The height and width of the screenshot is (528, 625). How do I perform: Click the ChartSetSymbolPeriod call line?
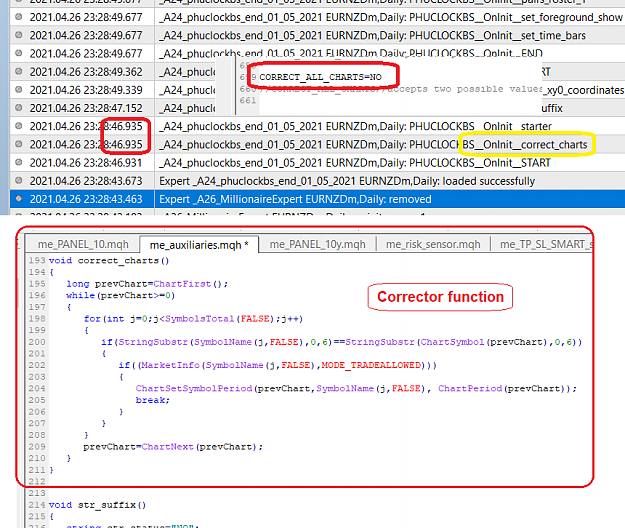tap(356, 388)
